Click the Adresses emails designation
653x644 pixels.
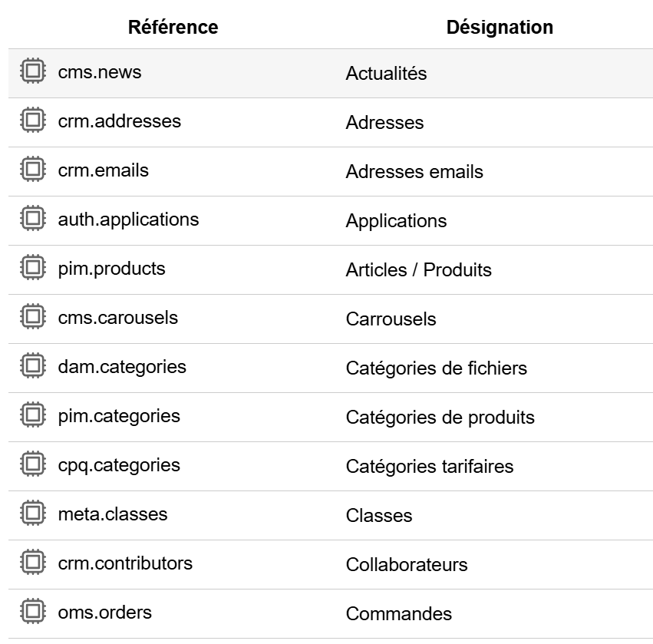click(414, 172)
